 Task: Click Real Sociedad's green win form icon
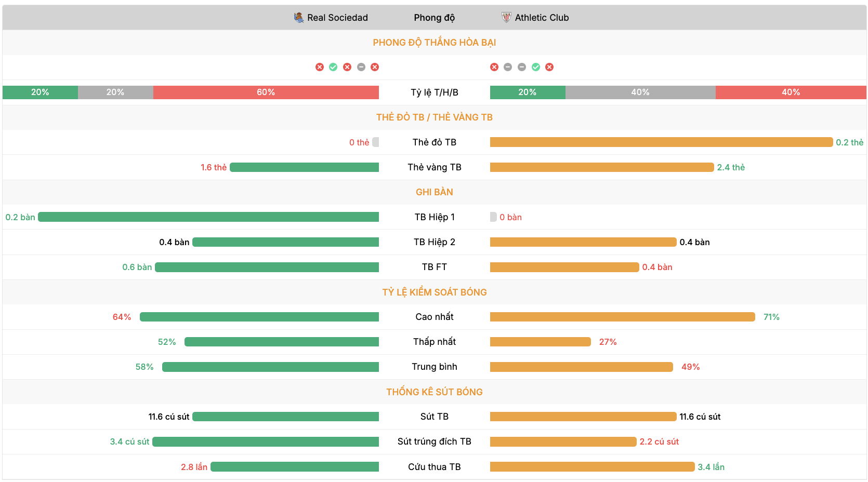pos(333,67)
